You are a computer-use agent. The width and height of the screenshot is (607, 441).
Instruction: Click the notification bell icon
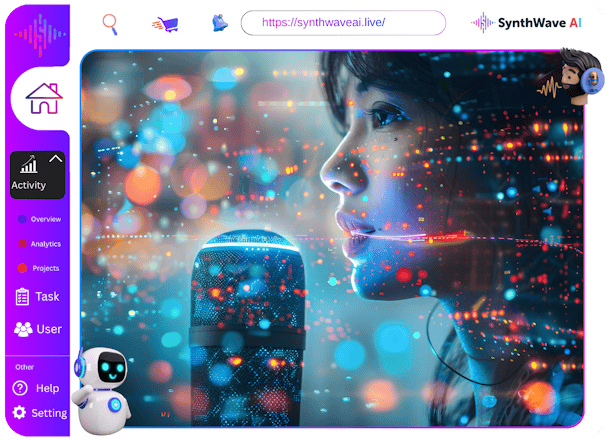pyautogui.click(x=219, y=23)
